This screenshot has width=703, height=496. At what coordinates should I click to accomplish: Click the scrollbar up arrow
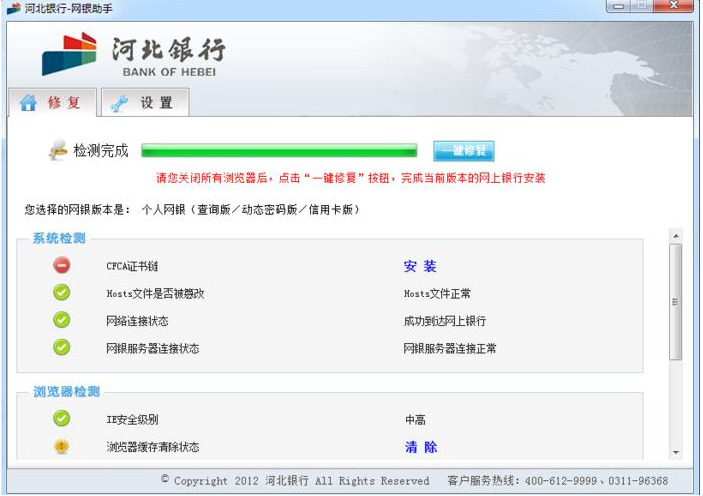click(676, 235)
